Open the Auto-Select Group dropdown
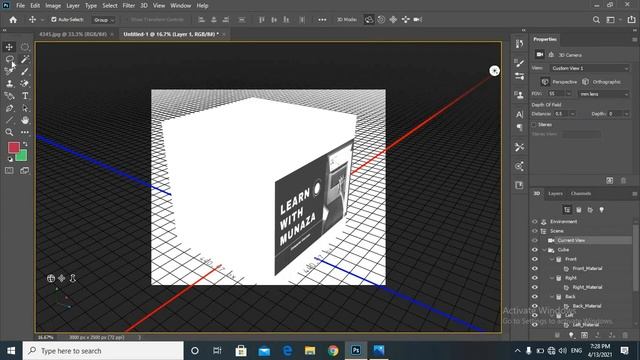 coord(104,20)
